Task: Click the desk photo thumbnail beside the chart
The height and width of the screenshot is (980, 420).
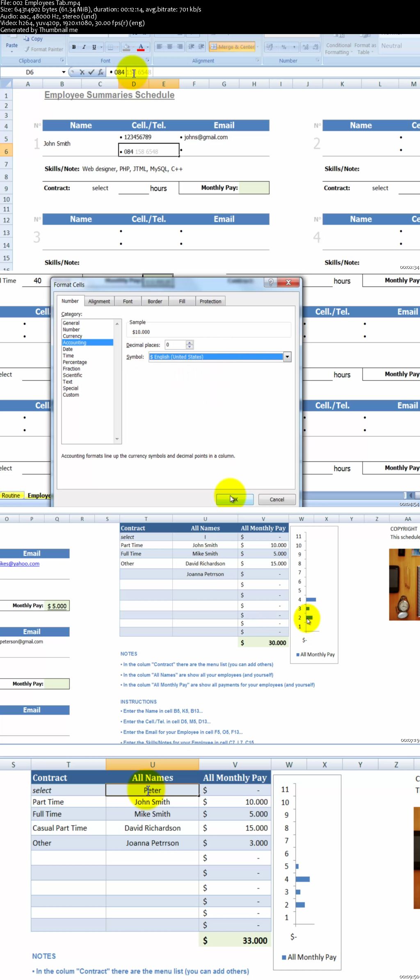Action: coord(404,585)
